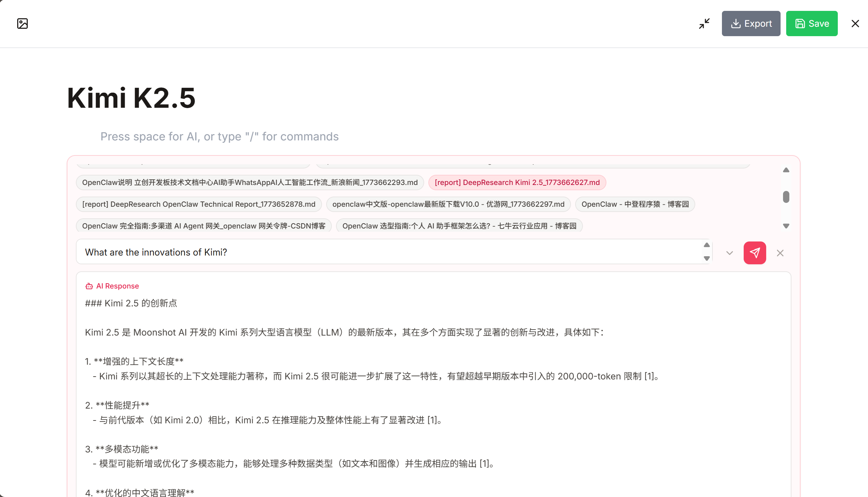Click the file list scroll up arrow
Screen dimensions: 868x497
(x=786, y=170)
